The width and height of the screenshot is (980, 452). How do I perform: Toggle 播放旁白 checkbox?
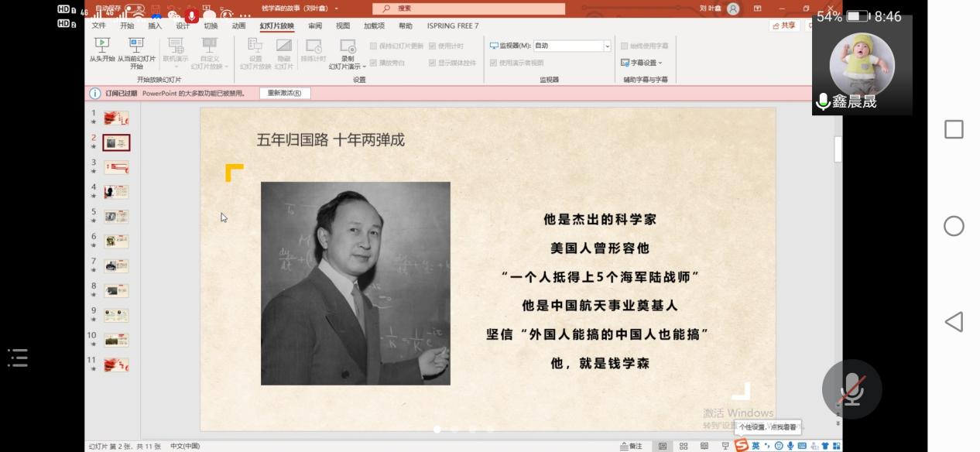pyautogui.click(x=373, y=63)
